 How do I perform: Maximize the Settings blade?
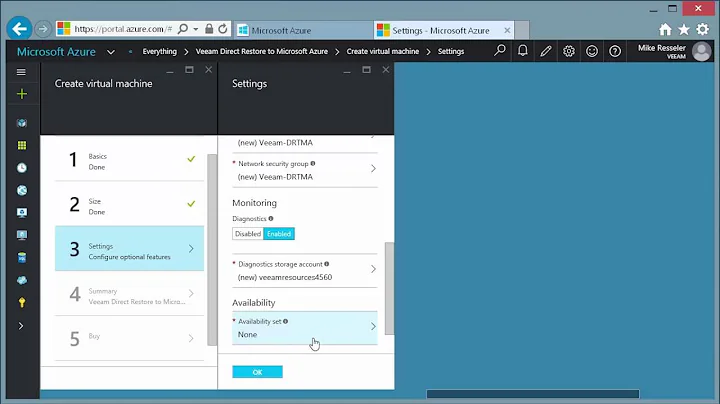pos(366,70)
